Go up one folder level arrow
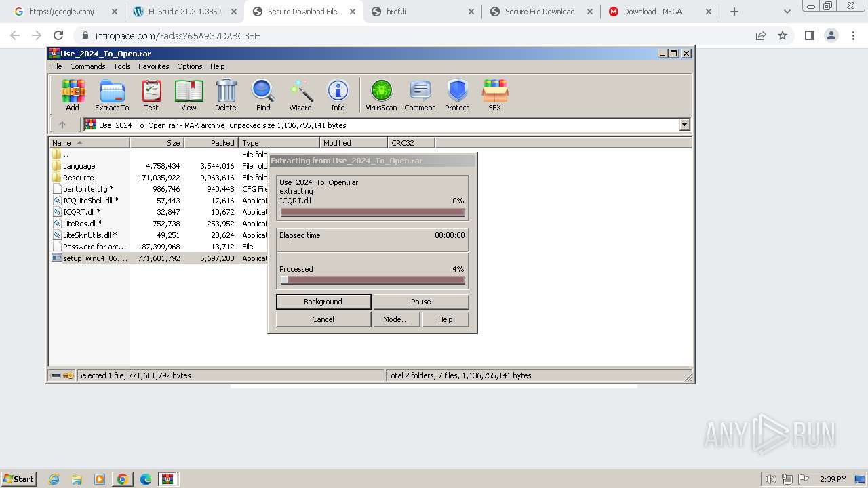Screen dimensions: 868x488 [62, 125]
